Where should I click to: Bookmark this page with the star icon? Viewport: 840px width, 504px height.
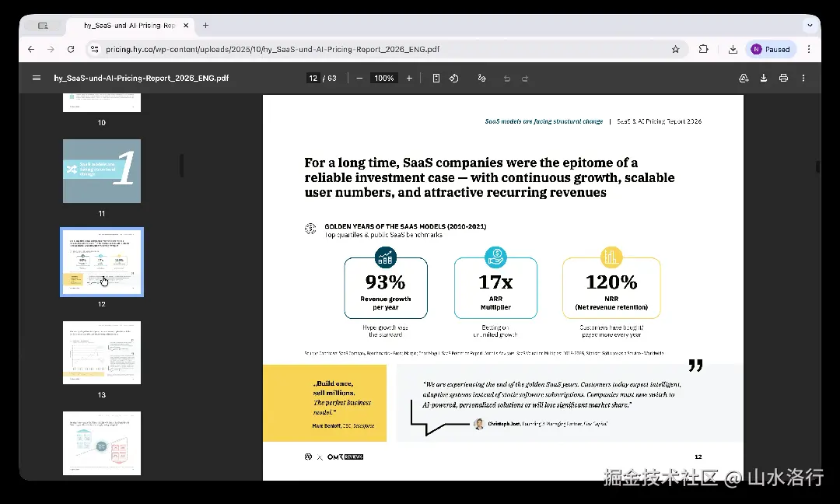tap(676, 49)
